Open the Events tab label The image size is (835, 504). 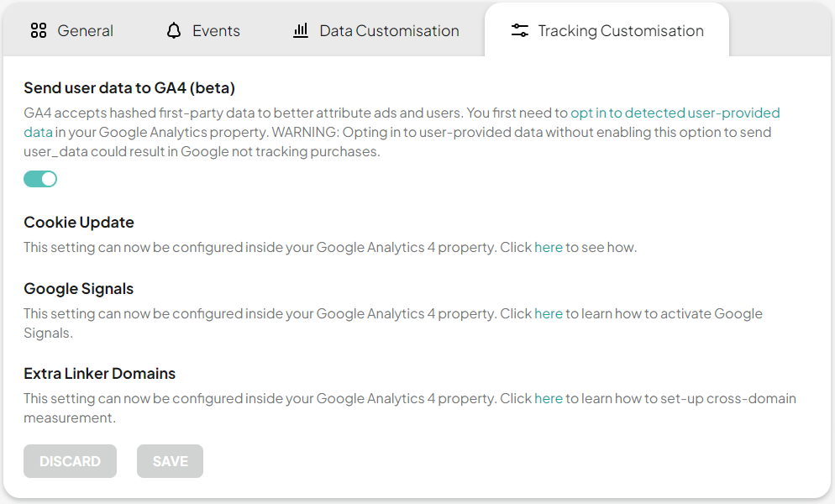click(x=216, y=31)
